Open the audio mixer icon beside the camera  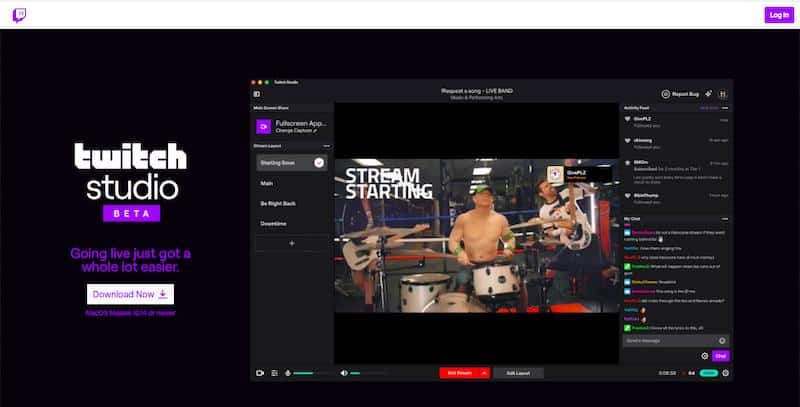click(x=274, y=373)
